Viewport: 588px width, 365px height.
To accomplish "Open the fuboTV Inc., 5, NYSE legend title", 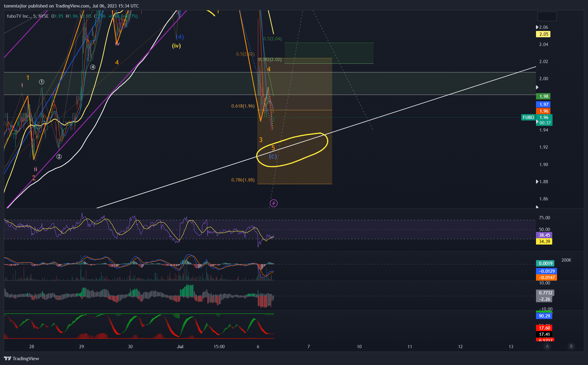I will coord(28,16).
